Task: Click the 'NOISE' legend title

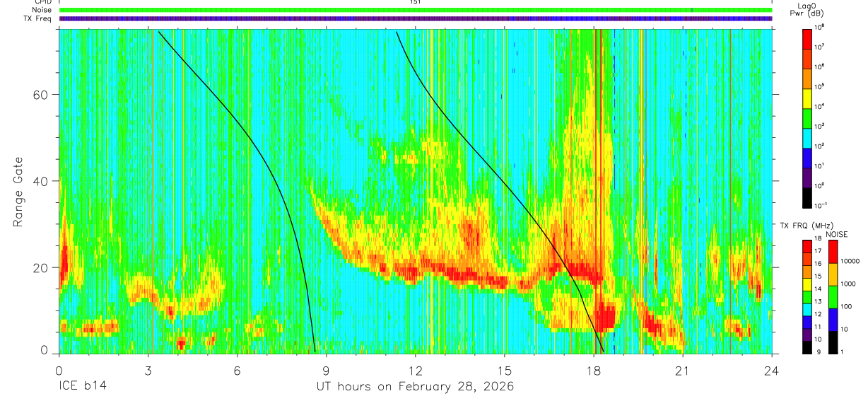Action: (x=837, y=235)
